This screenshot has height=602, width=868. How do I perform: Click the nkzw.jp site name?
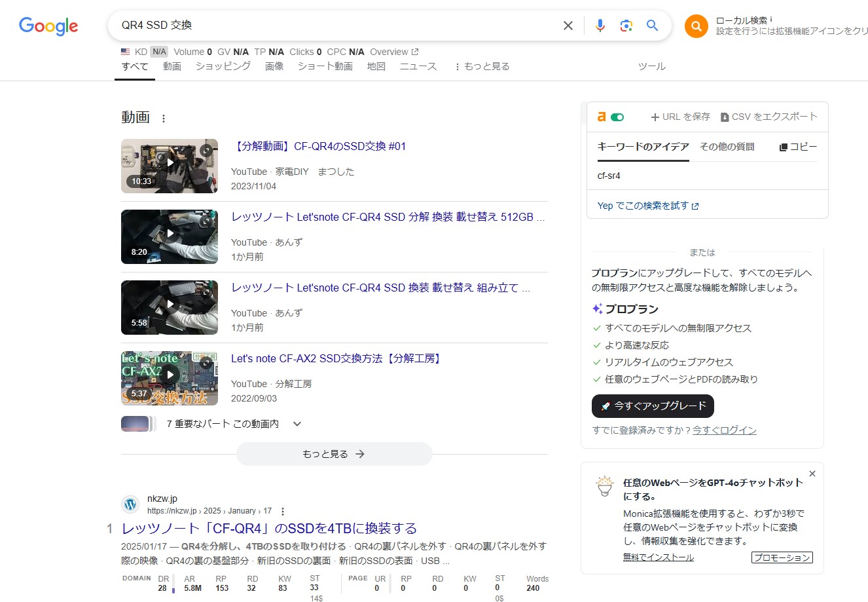click(162, 499)
